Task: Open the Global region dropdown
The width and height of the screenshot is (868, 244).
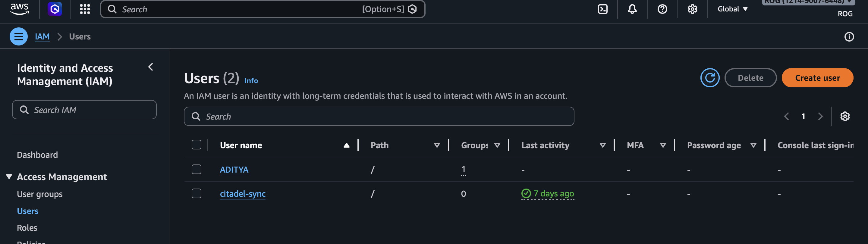Action: [733, 9]
